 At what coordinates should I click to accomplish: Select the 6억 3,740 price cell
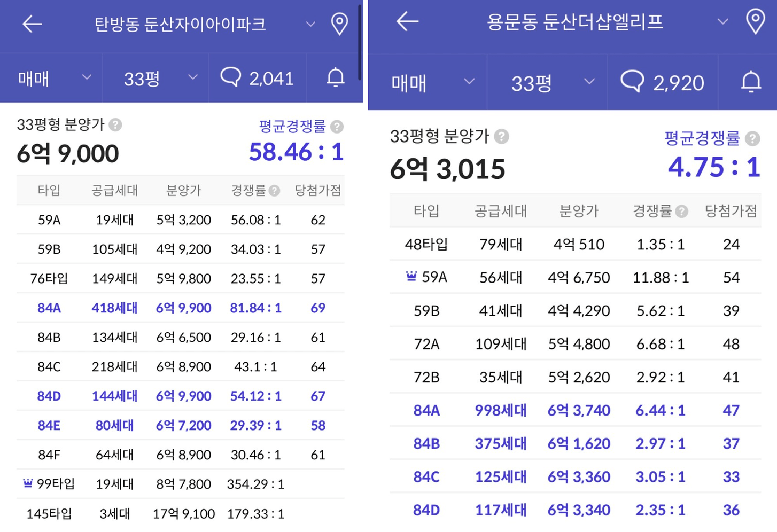(579, 410)
